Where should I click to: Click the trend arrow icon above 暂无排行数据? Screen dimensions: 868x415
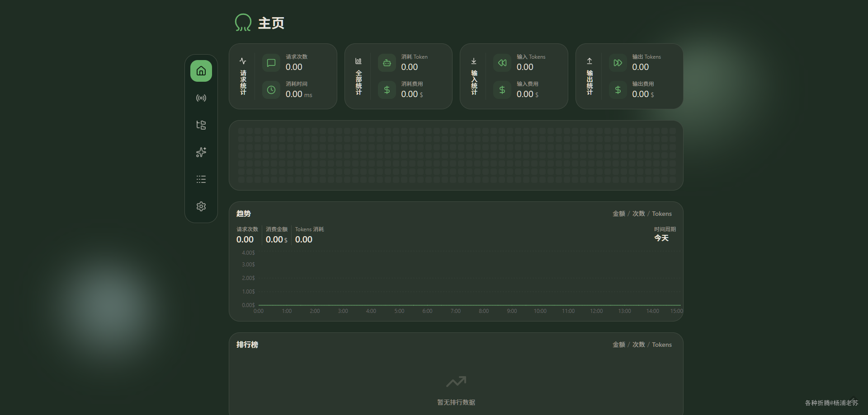456,382
